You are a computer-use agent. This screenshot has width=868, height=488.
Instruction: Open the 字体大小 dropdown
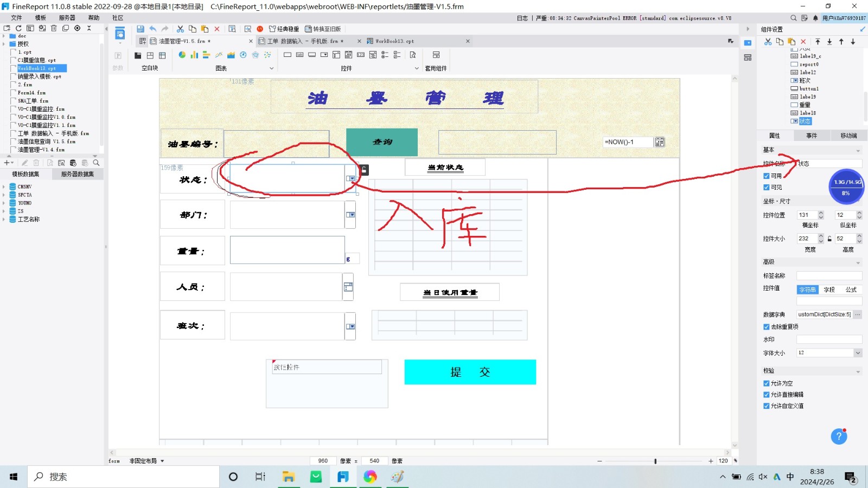pos(858,353)
